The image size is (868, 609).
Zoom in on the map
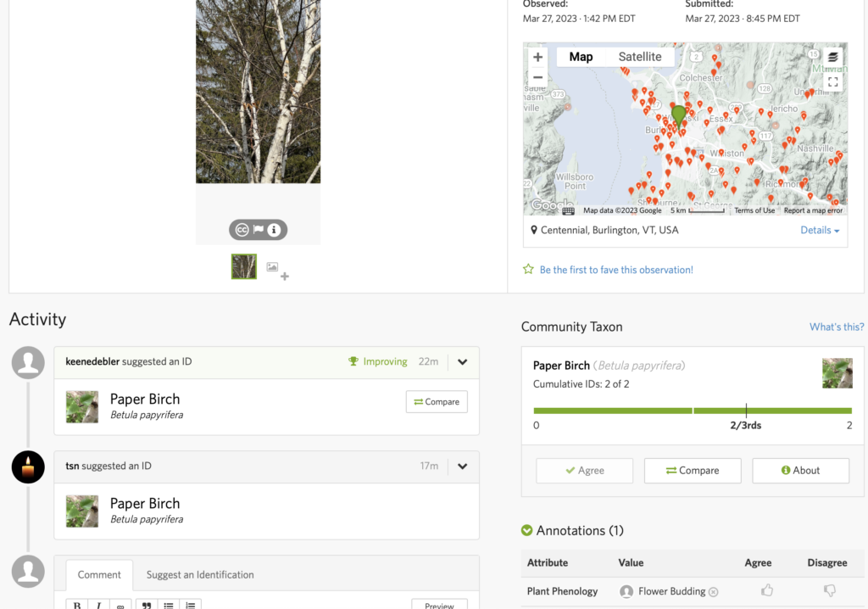(x=537, y=57)
